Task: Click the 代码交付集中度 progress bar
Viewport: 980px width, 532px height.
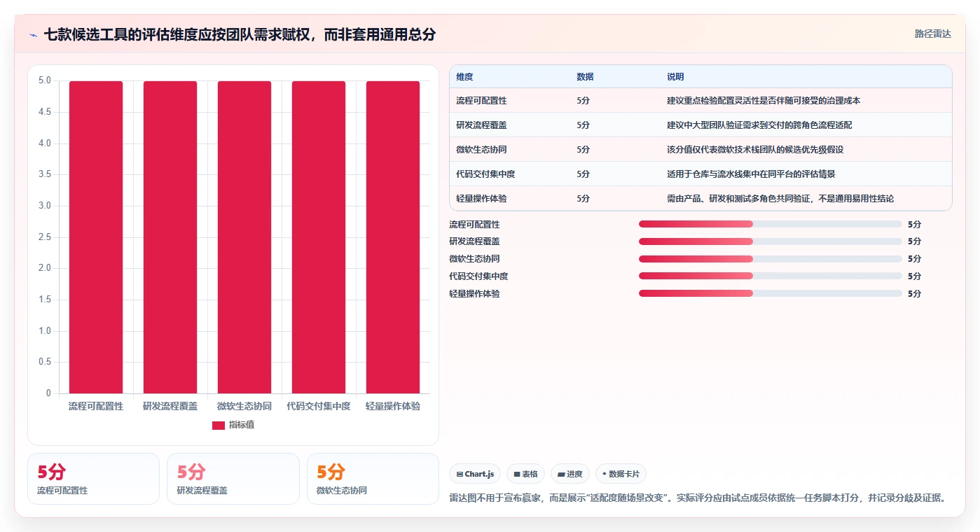Action: pyautogui.click(x=771, y=276)
